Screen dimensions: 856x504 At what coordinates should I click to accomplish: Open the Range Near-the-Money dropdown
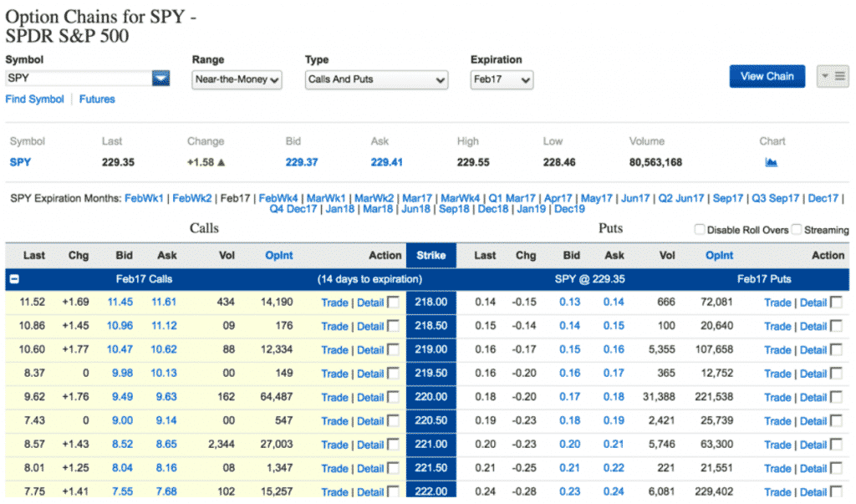237,79
